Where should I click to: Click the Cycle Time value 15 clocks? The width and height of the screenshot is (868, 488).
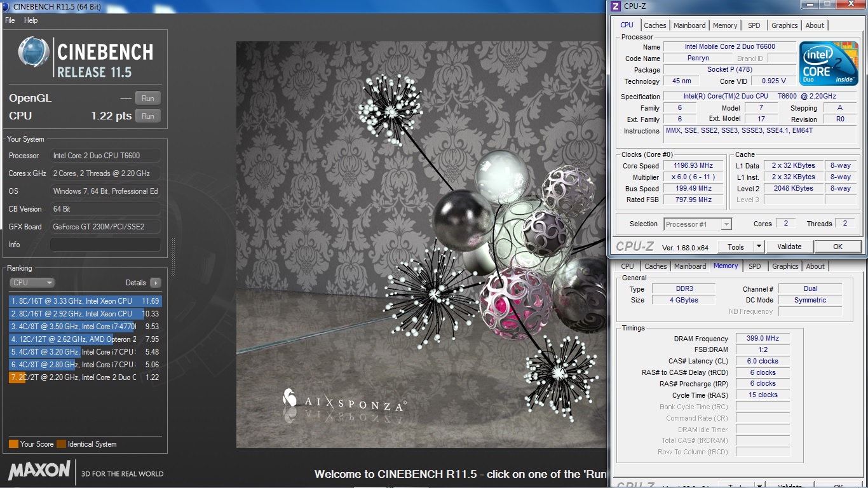coord(763,395)
